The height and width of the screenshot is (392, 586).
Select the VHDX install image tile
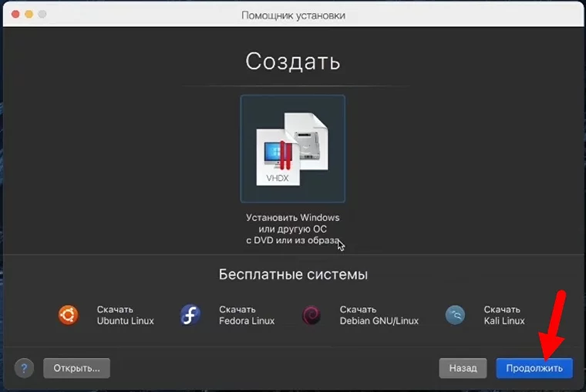293,149
